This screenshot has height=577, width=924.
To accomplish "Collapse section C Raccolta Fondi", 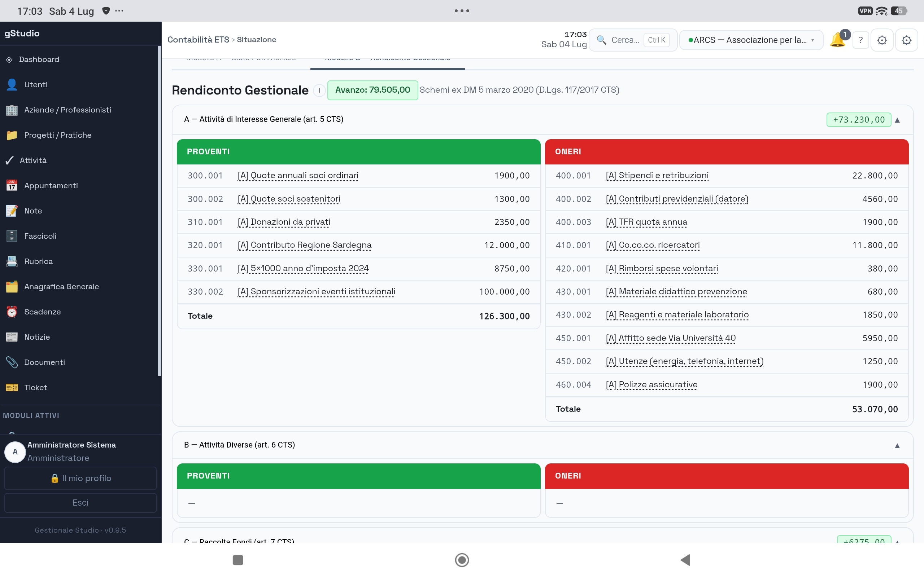I will pos(897,541).
